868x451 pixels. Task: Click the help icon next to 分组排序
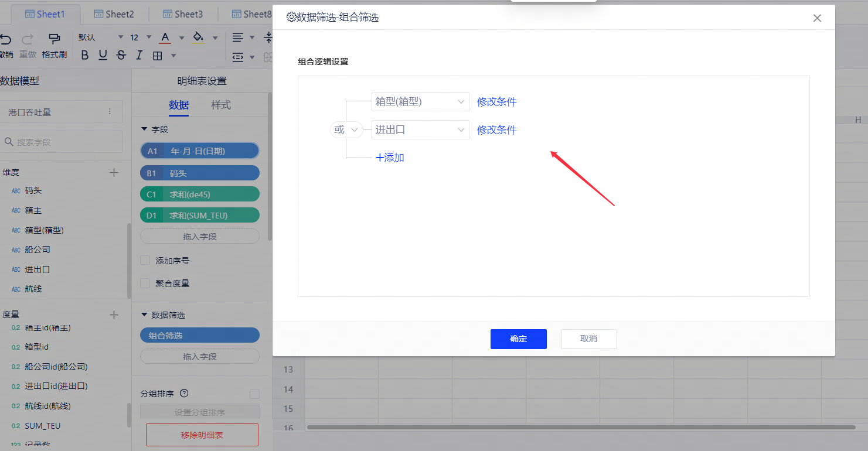pos(184,394)
